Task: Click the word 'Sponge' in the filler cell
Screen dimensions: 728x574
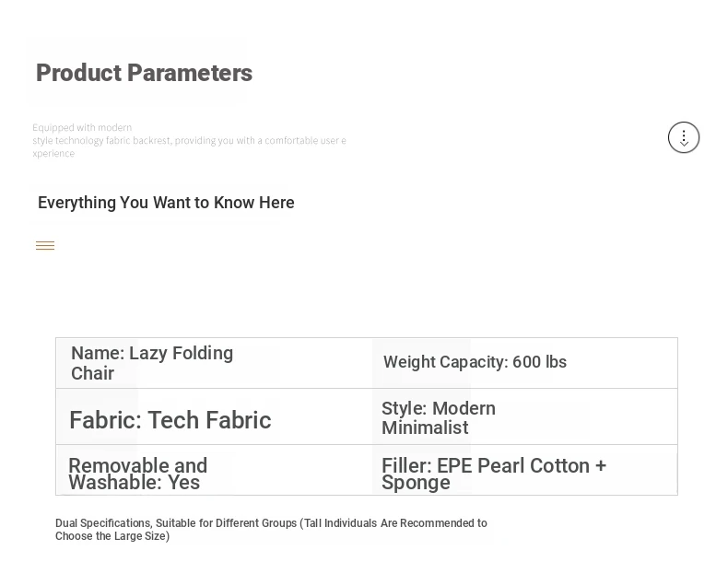Action: coord(416,483)
